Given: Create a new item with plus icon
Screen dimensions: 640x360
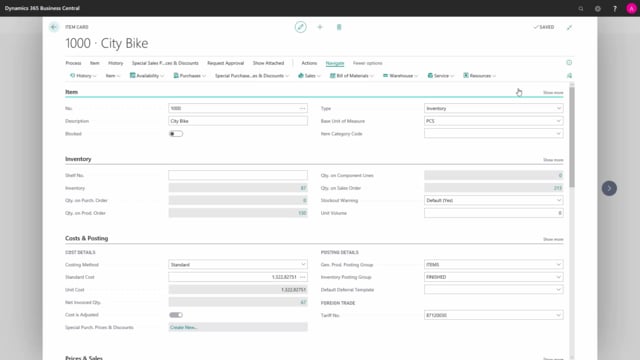Looking at the screenshot, I should point(320,27).
